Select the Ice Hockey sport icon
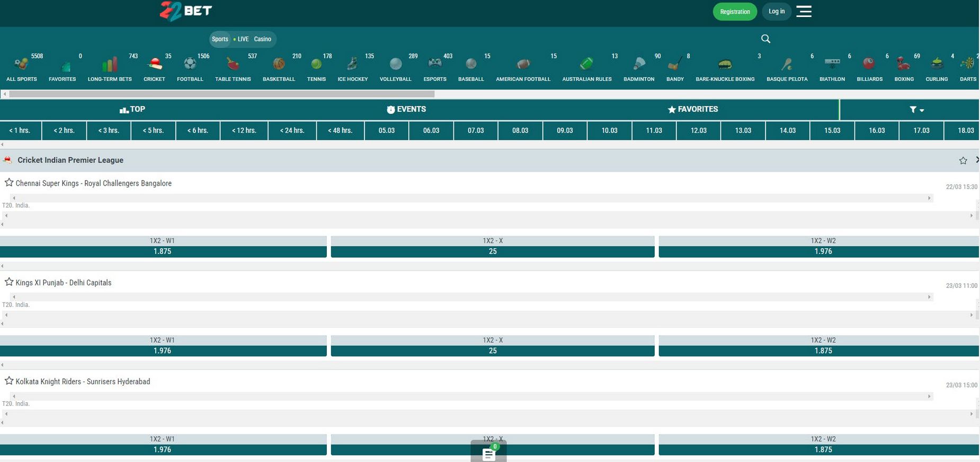The height and width of the screenshot is (462, 980). [352, 64]
